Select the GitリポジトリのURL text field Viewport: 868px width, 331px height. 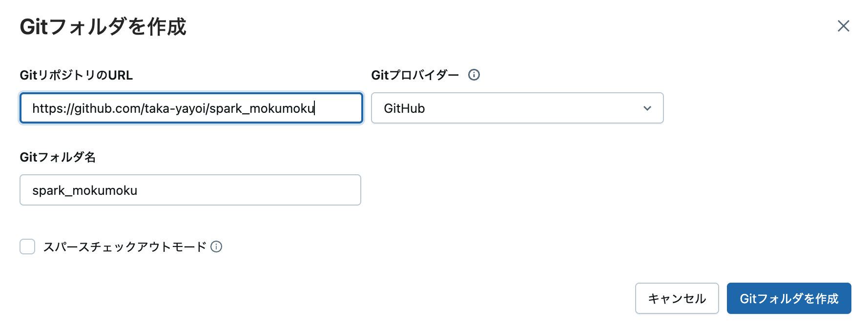pos(190,108)
